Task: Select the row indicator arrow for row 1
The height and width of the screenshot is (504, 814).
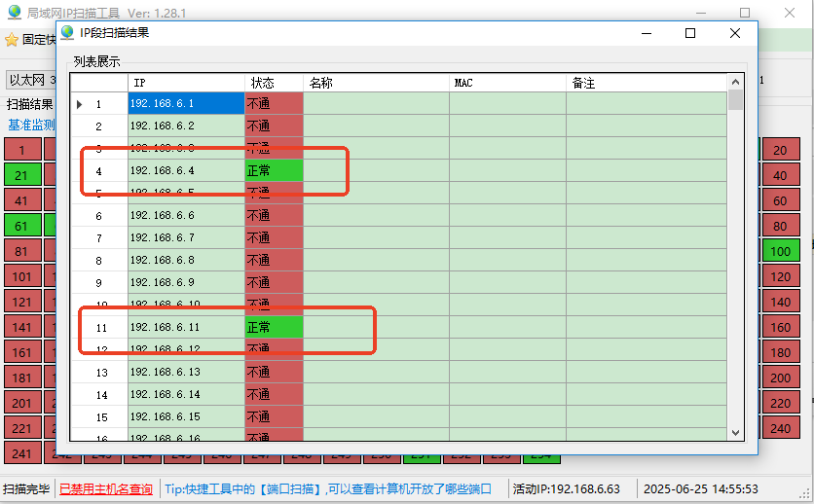Action: point(80,104)
